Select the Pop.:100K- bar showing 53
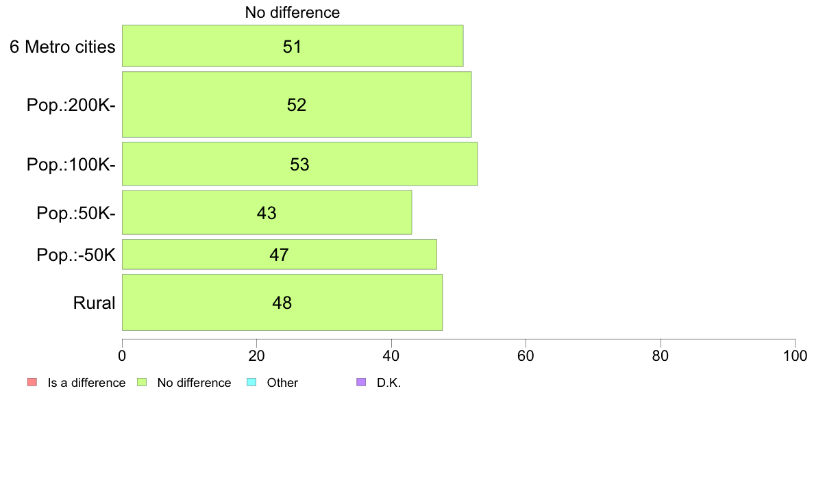This screenshot has width=814, height=504. tap(300, 164)
